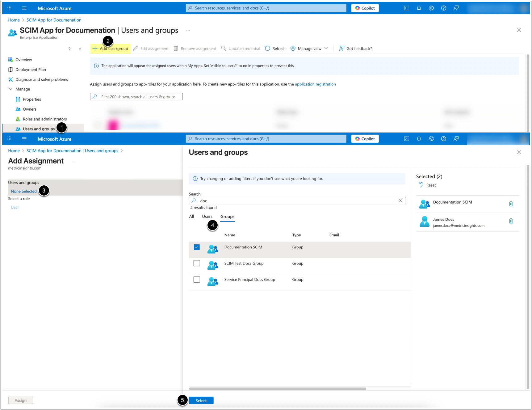This screenshot has width=532, height=410.
Task: Click Remove assignment in the toolbar
Action: point(195,49)
